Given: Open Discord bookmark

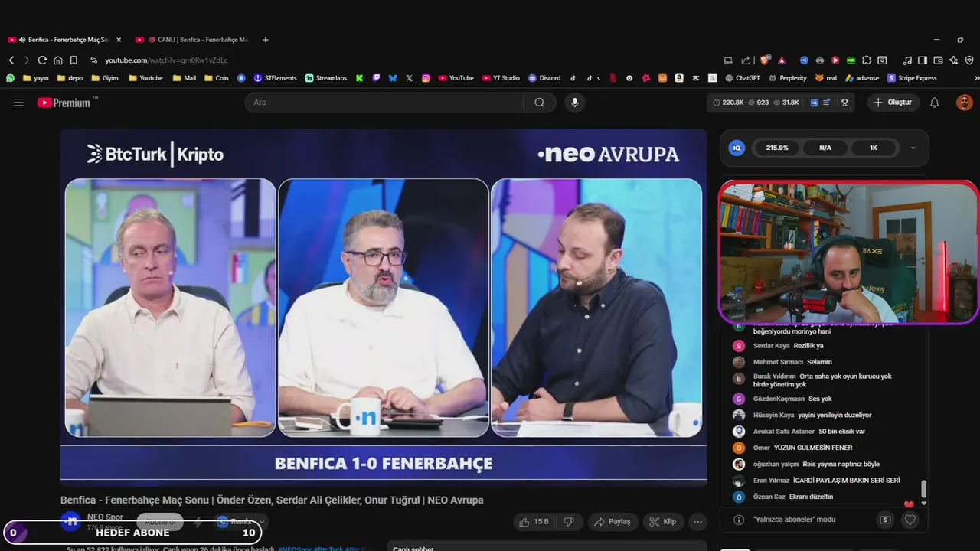Looking at the screenshot, I should click(544, 78).
